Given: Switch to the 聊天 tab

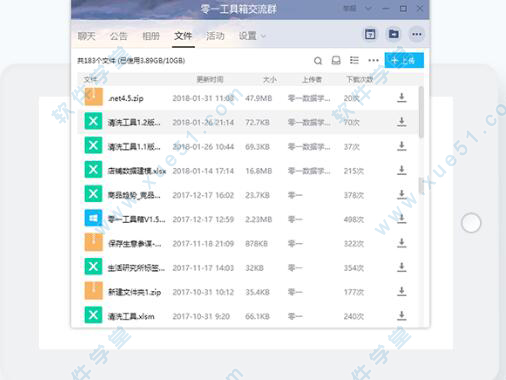Looking at the screenshot, I should pyautogui.click(x=87, y=36).
